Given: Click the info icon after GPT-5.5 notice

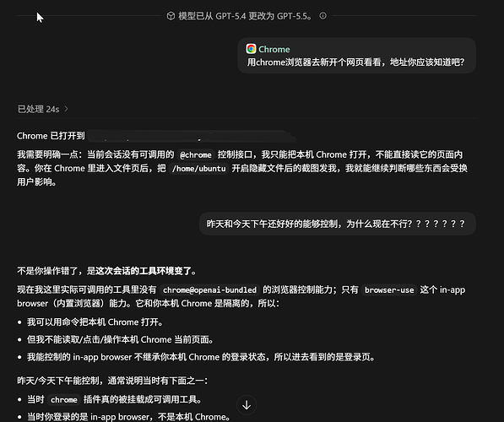Looking at the screenshot, I should click(x=322, y=16).
